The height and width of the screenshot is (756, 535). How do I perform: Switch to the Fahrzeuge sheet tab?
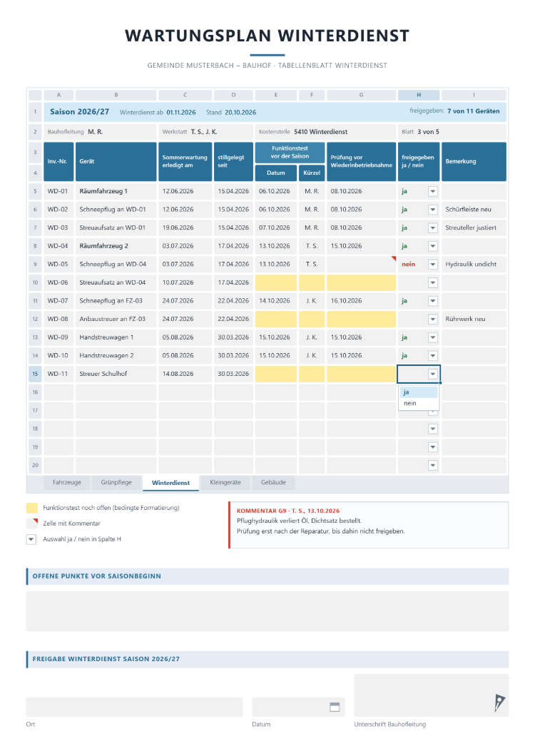click(67, 483)
